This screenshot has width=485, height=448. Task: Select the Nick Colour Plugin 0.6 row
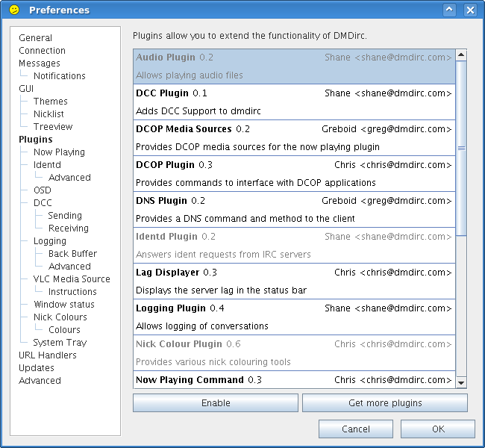pyautogui.click(x=294, y=353)
